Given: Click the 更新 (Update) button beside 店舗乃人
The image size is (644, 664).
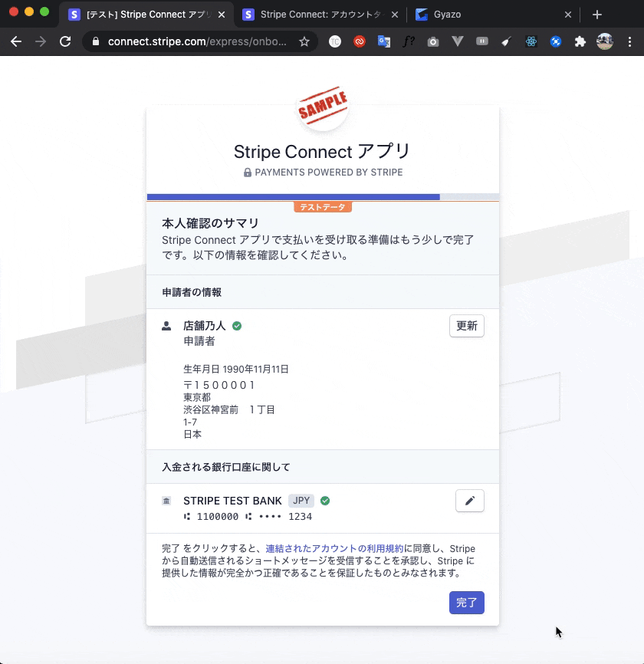Looking at the screenshot, I should pos(466,326).
